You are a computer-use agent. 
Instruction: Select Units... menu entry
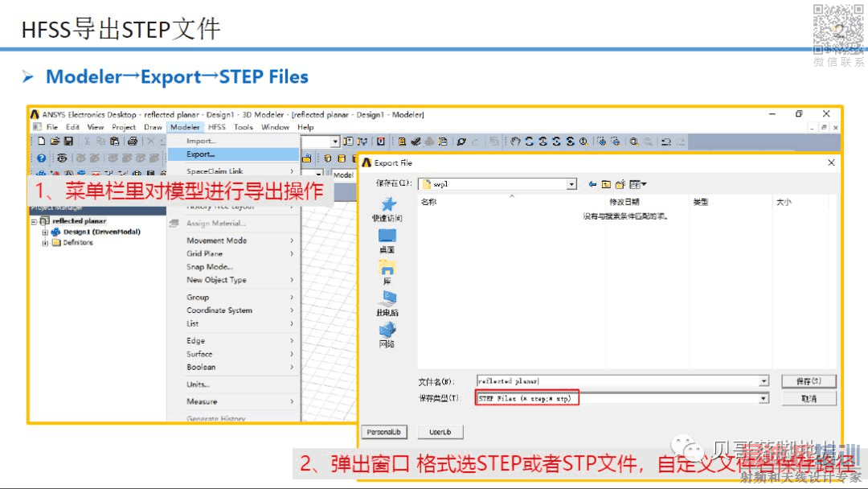(x=233, y=384)
